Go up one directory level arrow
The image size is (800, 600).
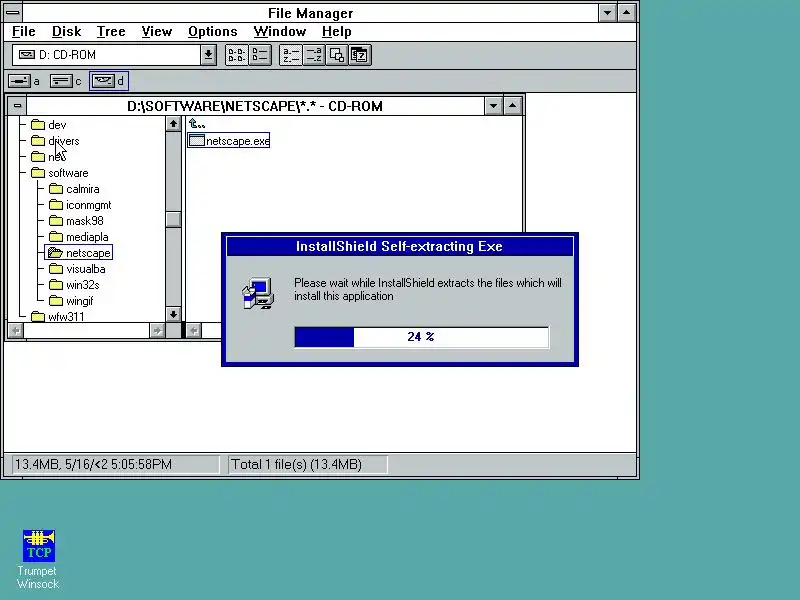196,123
